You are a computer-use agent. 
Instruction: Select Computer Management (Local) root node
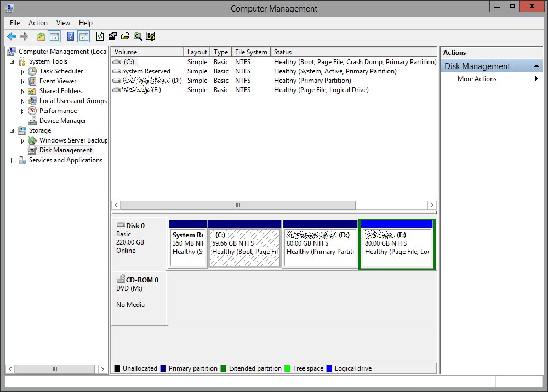[x=63, y=52]
